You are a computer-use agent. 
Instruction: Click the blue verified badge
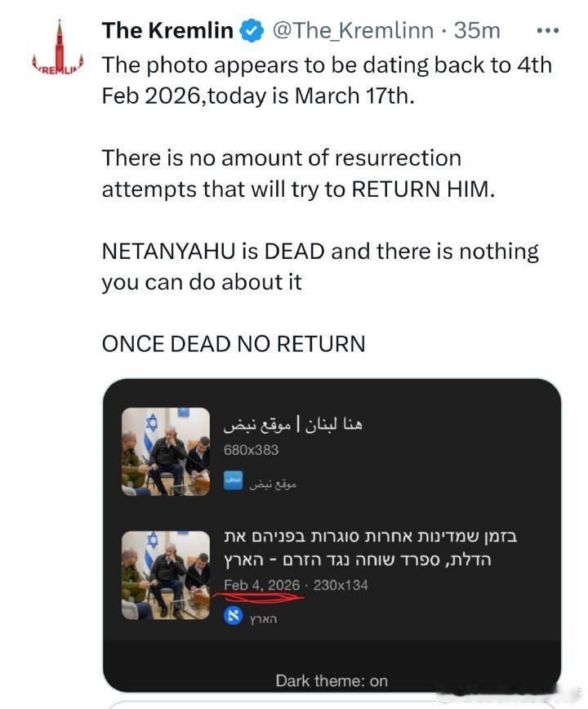pyautogui.click(x=252, y=31)
